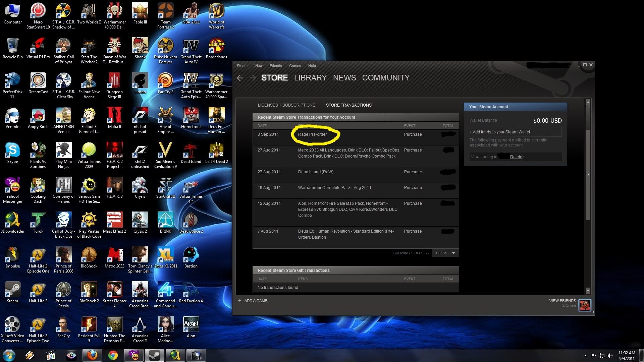Open the Help menu in Steam
Screen dimensions: 644x362
click(x=312, y=66)
